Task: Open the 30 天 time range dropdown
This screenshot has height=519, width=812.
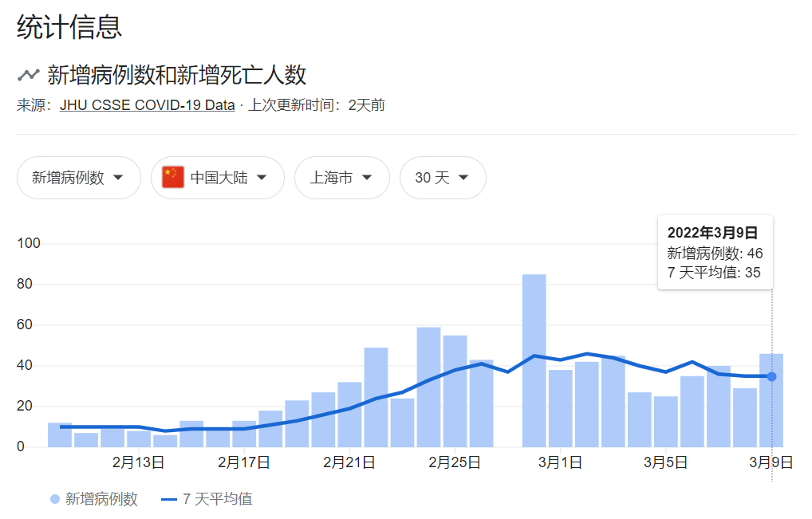Action: tap(443, 178)
